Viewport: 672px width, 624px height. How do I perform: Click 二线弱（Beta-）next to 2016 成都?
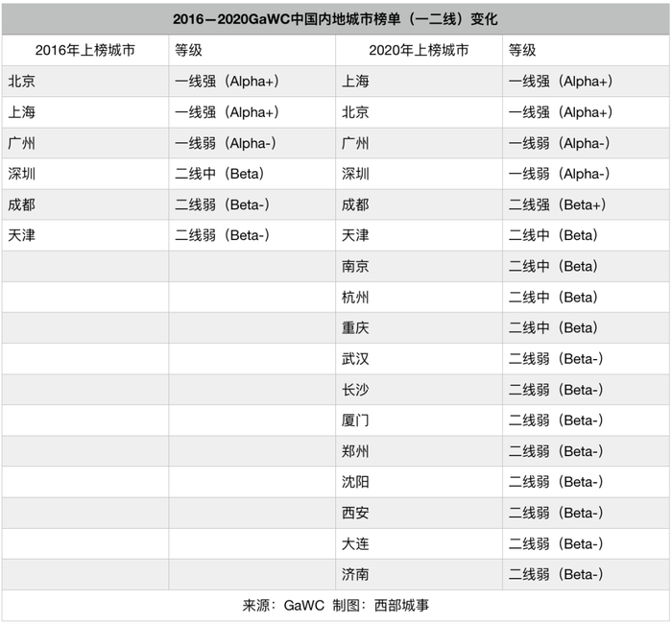point(222,204)
